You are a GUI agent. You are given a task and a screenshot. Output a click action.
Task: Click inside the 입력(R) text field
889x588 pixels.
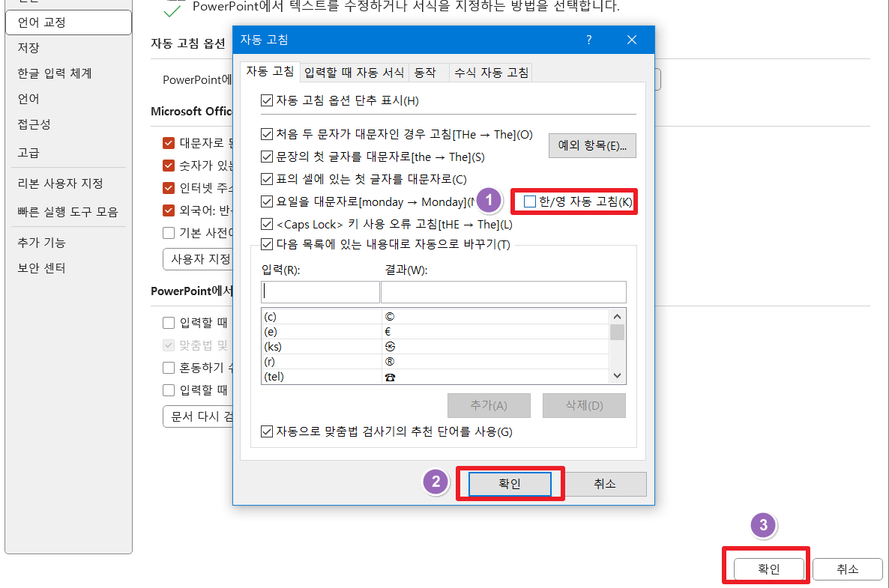[320, 291]
